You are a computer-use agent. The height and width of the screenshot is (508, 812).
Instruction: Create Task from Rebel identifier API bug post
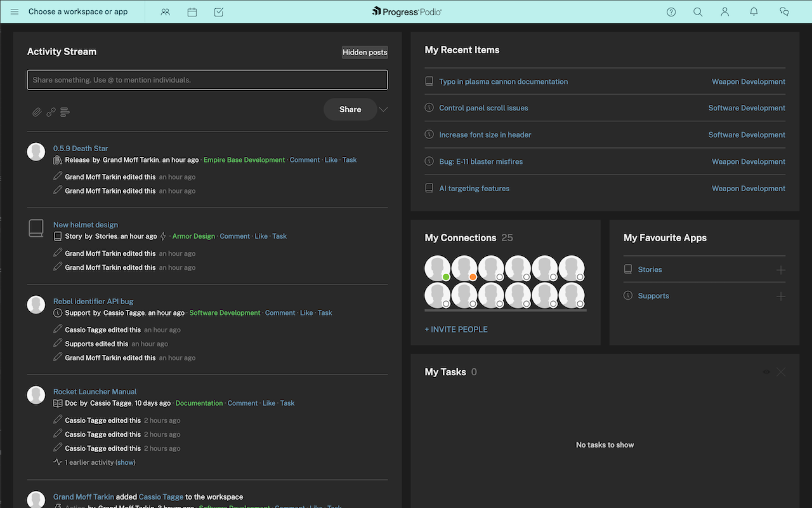325,313
